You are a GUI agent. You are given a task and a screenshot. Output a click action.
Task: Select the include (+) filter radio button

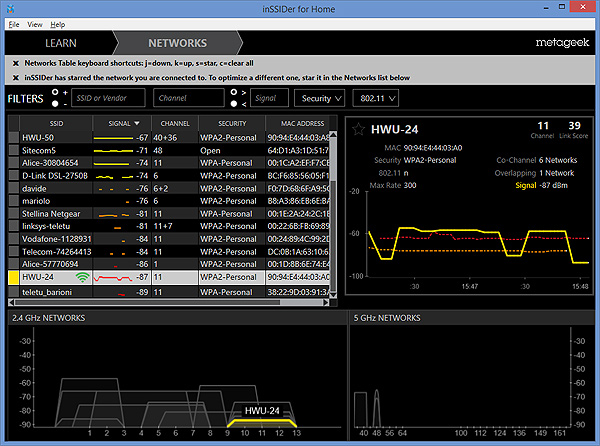pyautogui.click(x=55, y=92)
